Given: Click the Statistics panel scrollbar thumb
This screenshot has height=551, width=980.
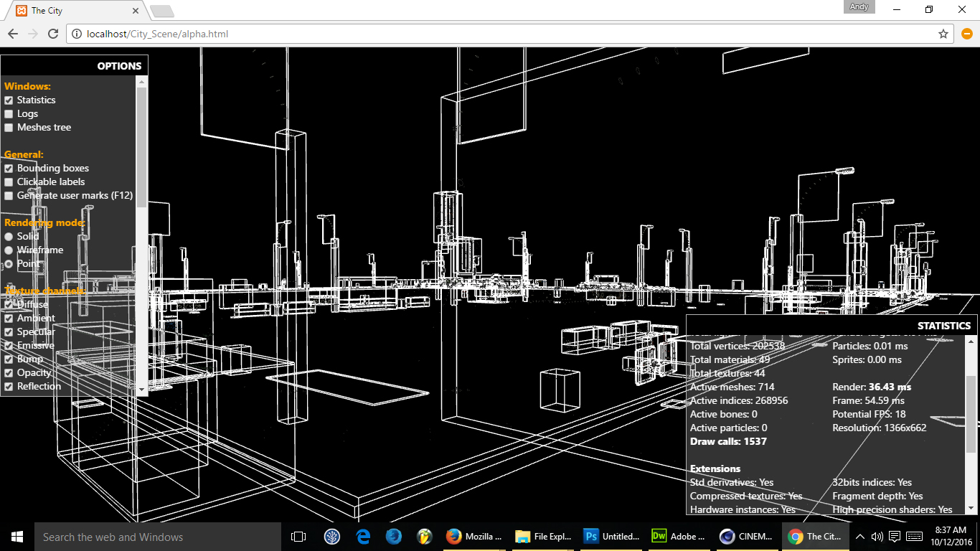Looking at the screenshot, I should (971, 415).
